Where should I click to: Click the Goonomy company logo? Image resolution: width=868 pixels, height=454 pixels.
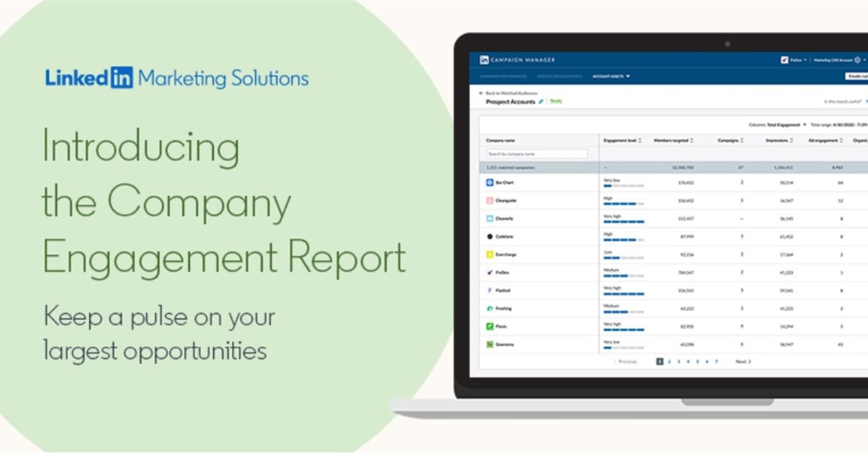pos(490,344)
